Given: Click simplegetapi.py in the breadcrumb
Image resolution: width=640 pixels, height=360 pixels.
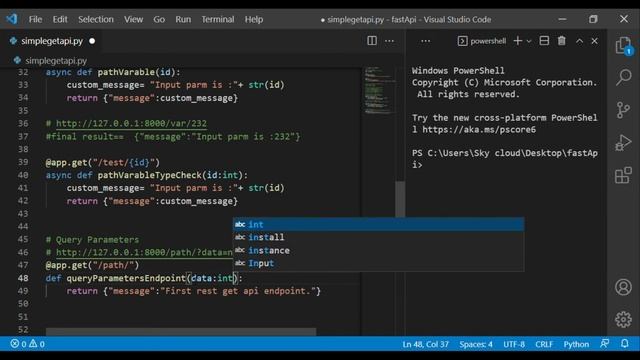Looking at the screenshot, I should pyautogui.click(x=56, y=61).
